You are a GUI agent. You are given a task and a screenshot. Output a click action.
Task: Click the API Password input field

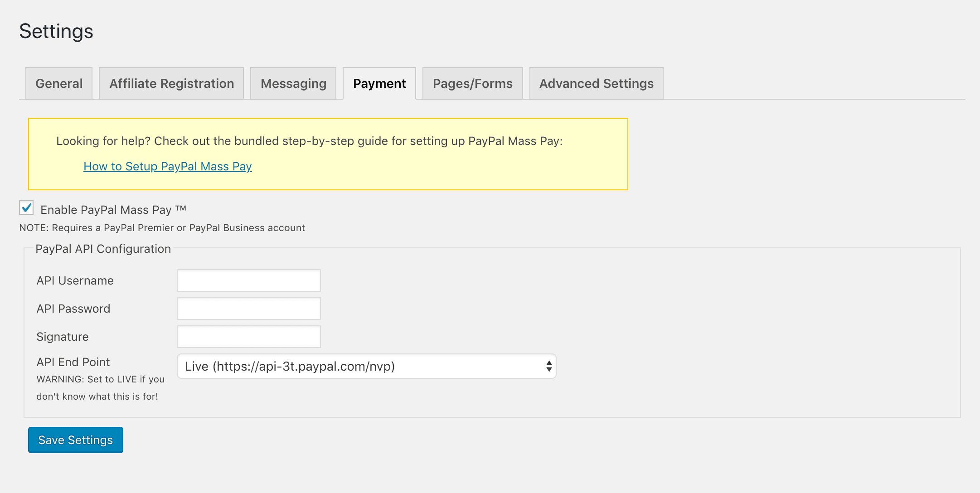coord(249,308)
